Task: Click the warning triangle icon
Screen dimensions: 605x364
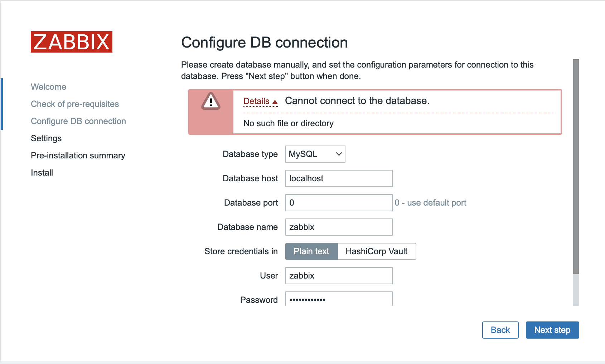Action: point(211,101)
